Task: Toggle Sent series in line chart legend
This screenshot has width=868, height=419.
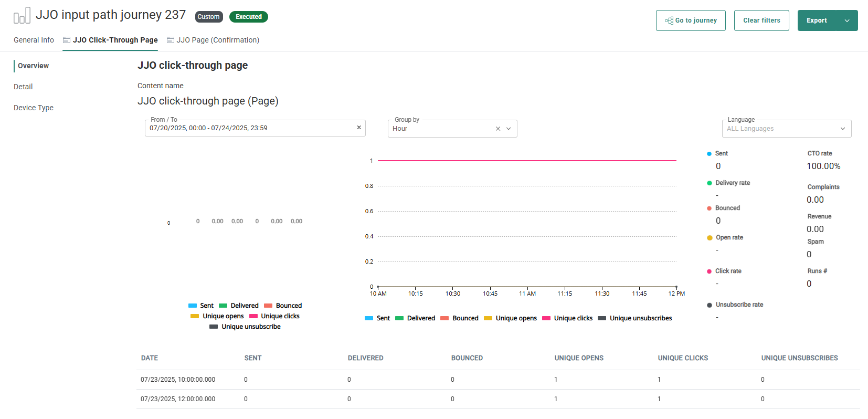Action: pos(377,318)
